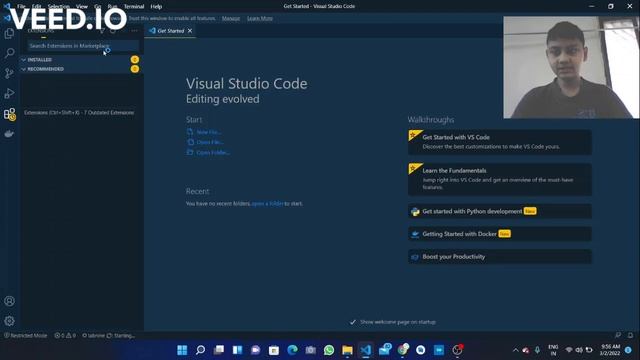Open the Run menu
Screen dimensions: 640x360
[x=112, y=7]
